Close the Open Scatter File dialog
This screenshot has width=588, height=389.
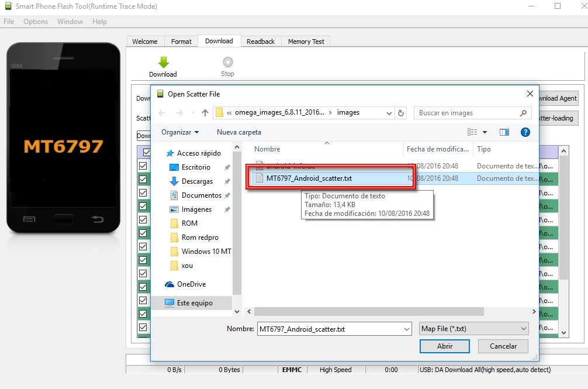[x=530, y=94]
